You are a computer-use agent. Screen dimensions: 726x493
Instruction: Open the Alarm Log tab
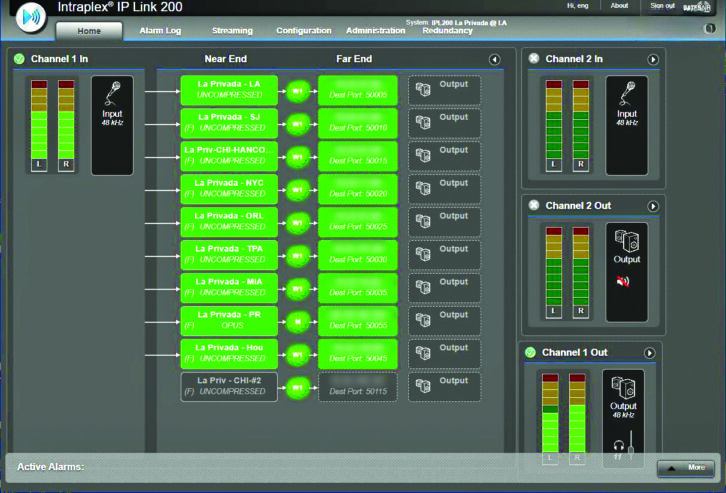coord(160,31)
